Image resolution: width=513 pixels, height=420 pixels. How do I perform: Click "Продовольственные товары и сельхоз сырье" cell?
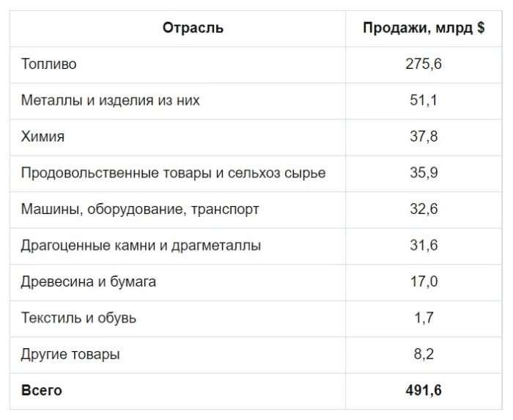click(174, 173)
